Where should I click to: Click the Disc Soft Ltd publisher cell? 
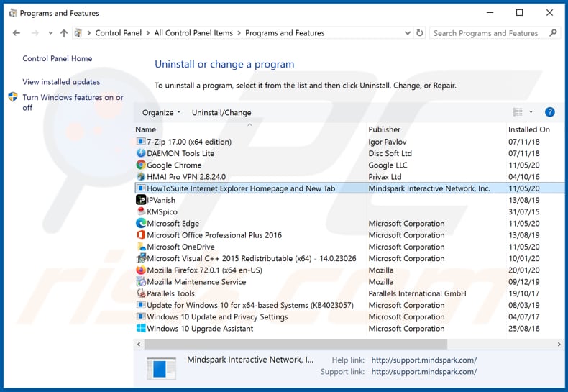pos(390,154)
